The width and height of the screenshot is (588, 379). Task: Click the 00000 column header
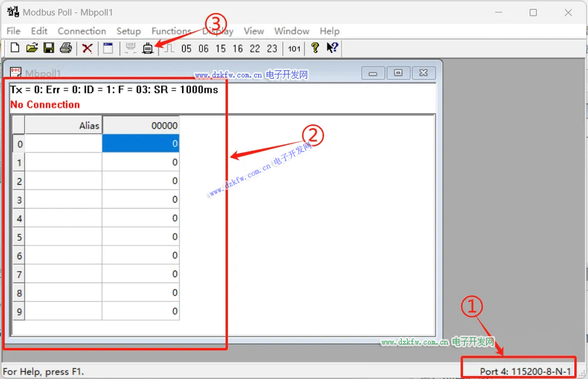click(141, 125)
